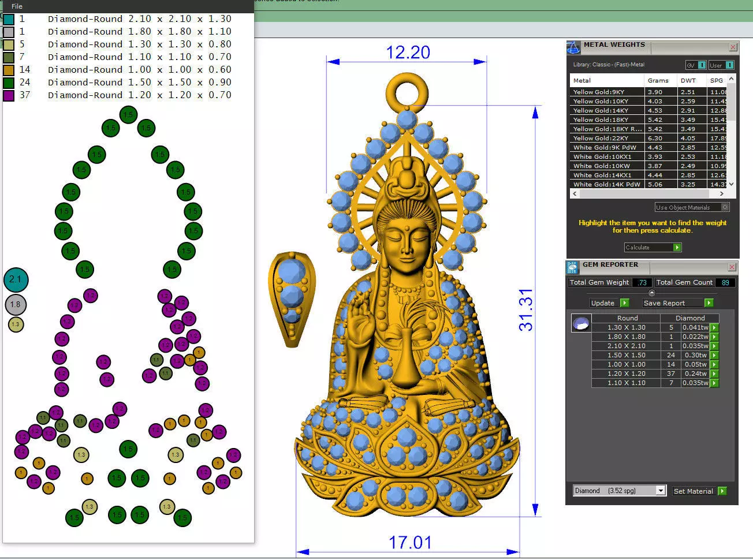
Task: Click the khaki swatch for 1.30 diamond
Action: (x=8, y=44)
